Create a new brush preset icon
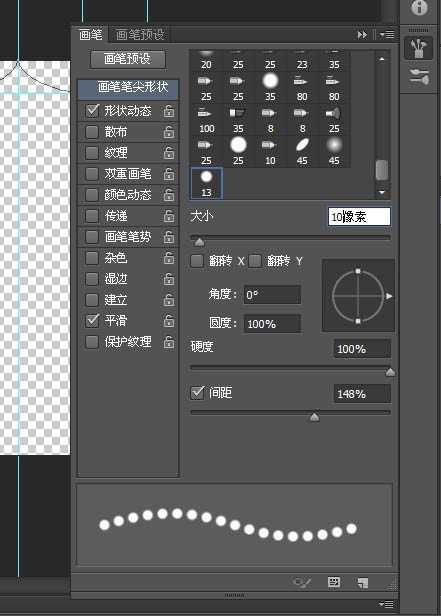 pyautogui.click(x=362, y=583)
